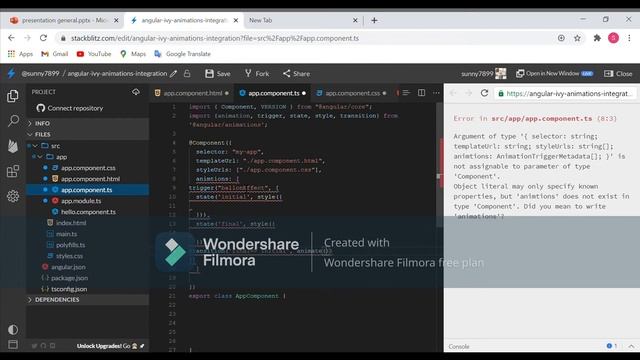Open browser extensions puzzle icon
Screen dimensions: 640x360
(x=597, y=38)
